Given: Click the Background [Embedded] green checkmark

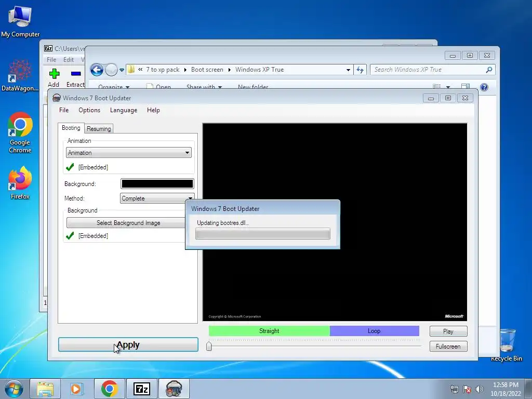Looking at the screenshot, I should [70, 235].
